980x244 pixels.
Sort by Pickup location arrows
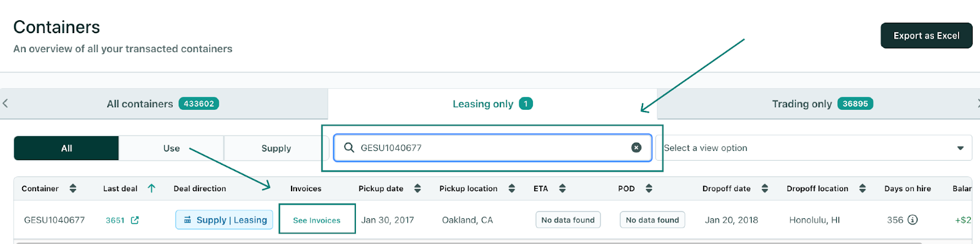pos(511,188)
